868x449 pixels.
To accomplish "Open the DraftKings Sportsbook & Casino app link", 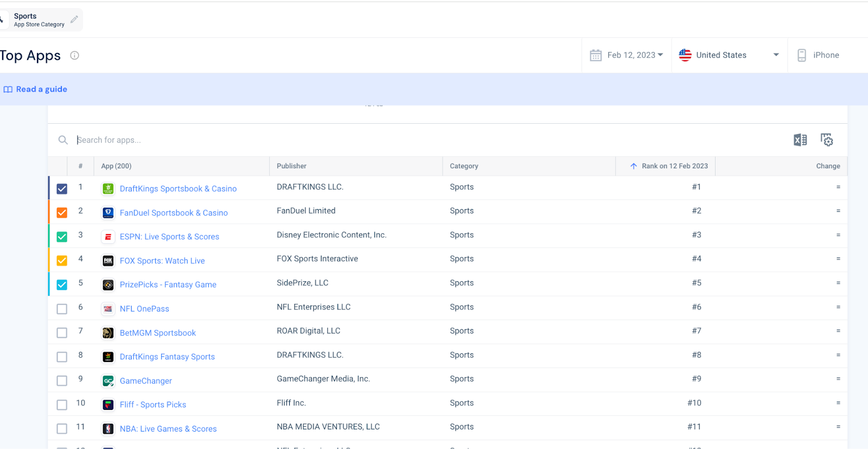I will tap(178, 188).
